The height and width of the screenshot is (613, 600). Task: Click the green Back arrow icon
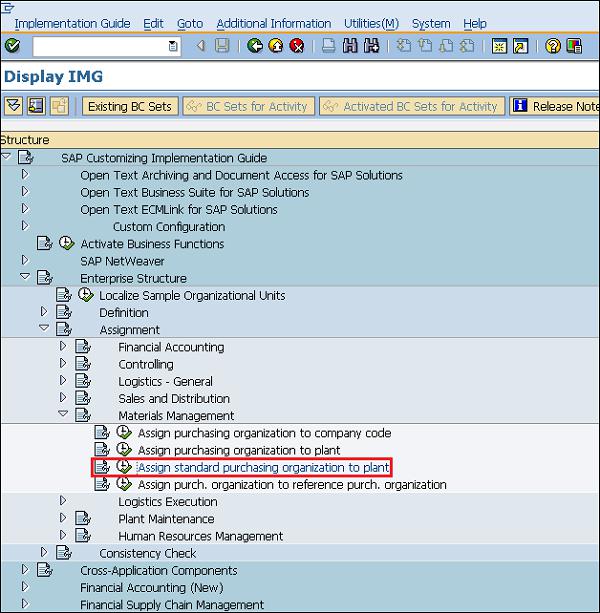[x=255, y=46]
